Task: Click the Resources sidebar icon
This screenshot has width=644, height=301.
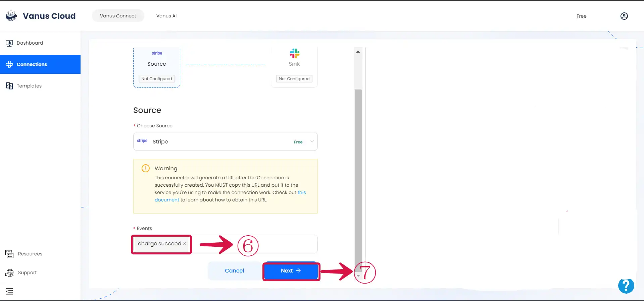Action: point(9,254)
